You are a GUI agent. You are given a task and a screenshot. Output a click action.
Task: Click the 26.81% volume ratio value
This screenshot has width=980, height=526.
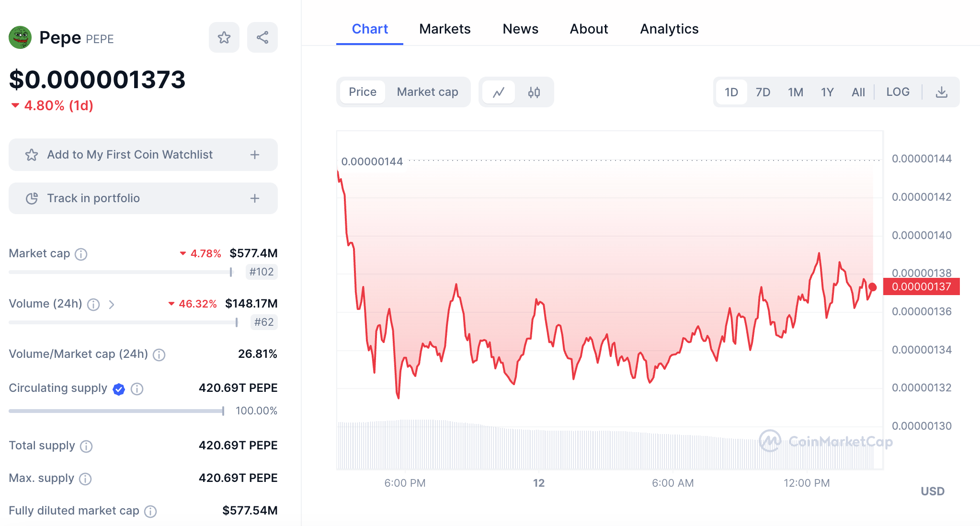[x=258, y=354]
